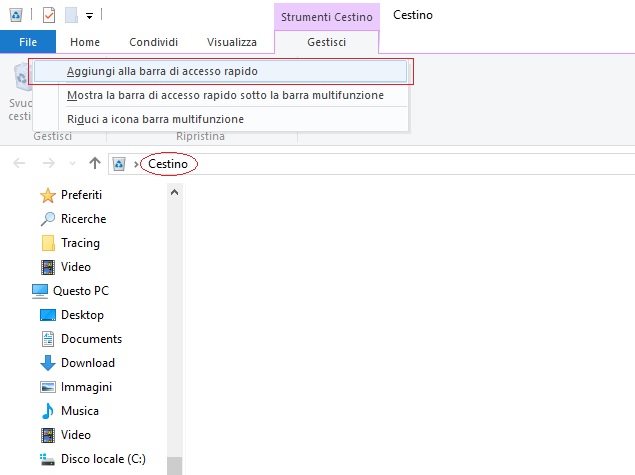This screenshot has width=635, height=475.
Task: Open Preferiti star in navigation pane
Action: [x=80, y=195]
